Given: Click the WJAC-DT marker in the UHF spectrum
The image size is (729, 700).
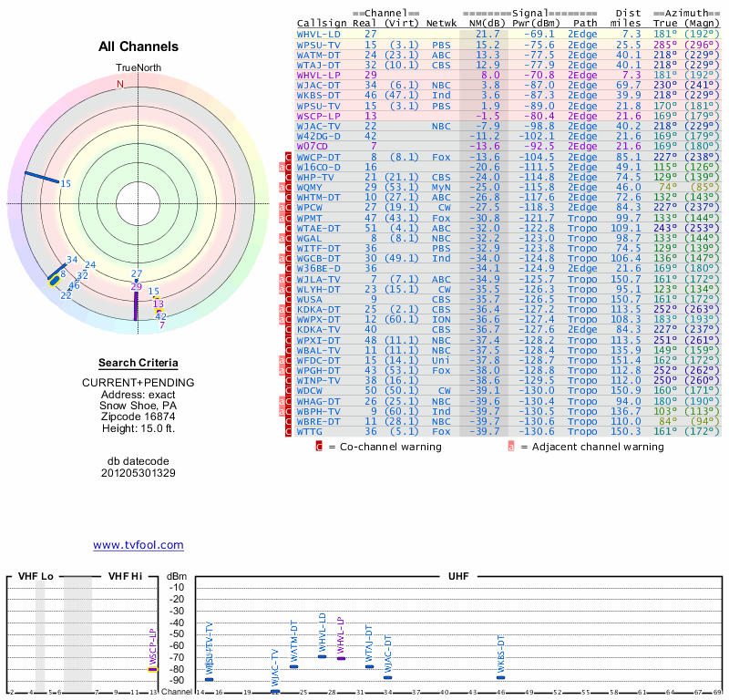Looking at the screenshot, I should pyautogui.click(x=387, y=677).
